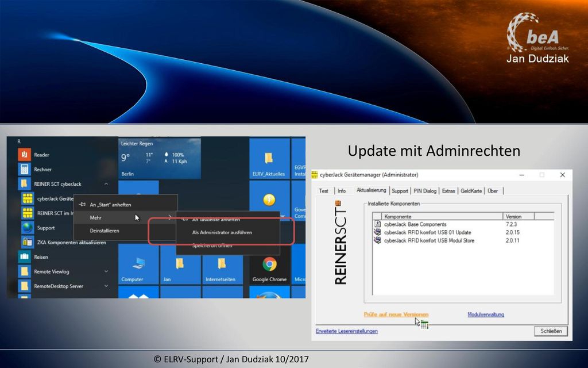Expand the Mehr submenu arrow
This screenshot has height=368, width=588.
click(x=170, y=217)
